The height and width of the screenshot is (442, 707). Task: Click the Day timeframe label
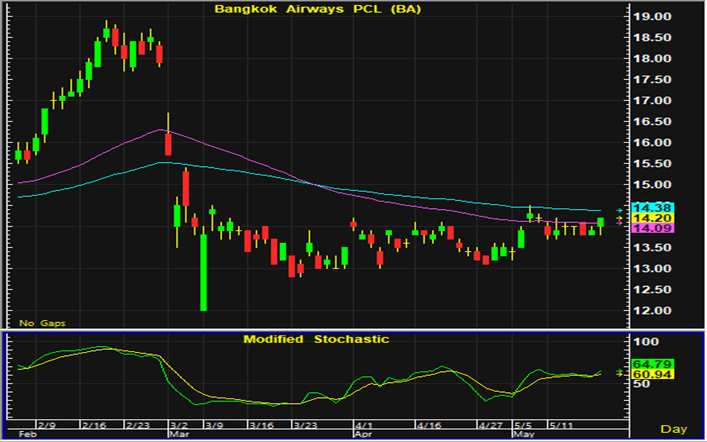tap(674, 429)
